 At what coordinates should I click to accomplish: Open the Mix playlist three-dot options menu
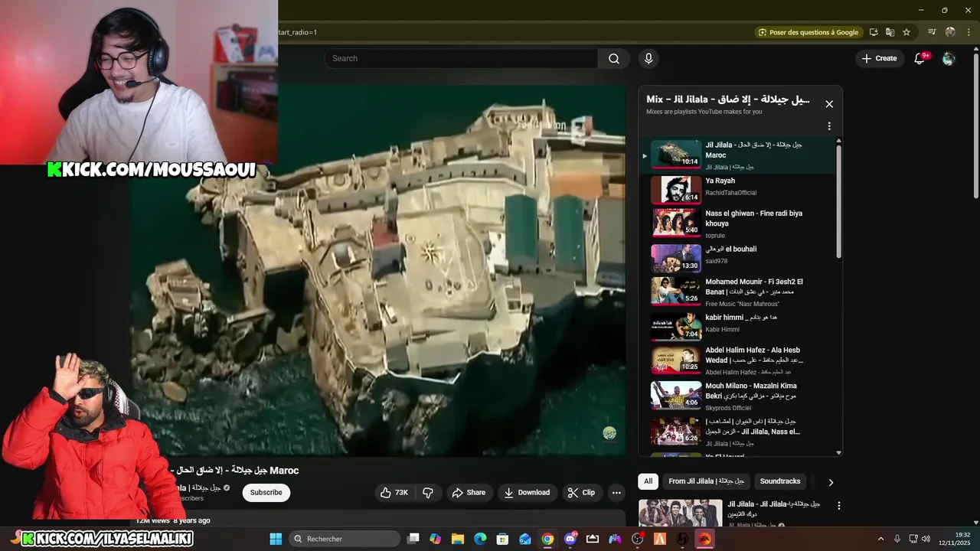click(829, 126)
